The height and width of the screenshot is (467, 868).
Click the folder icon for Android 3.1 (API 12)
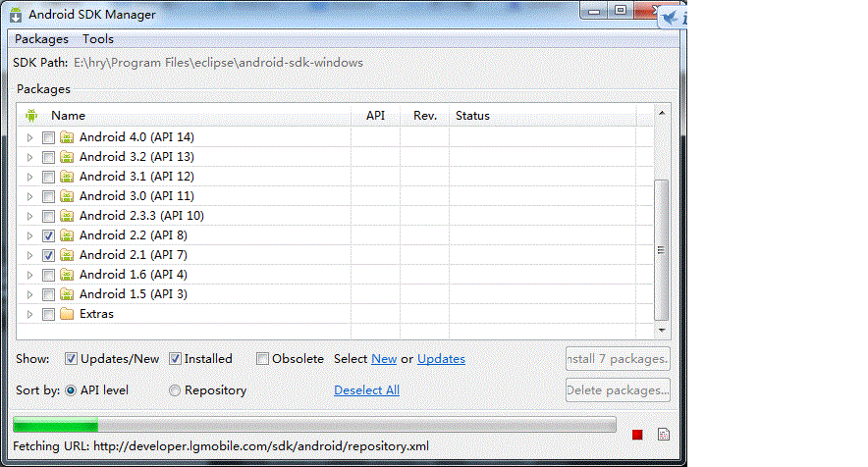67,177
